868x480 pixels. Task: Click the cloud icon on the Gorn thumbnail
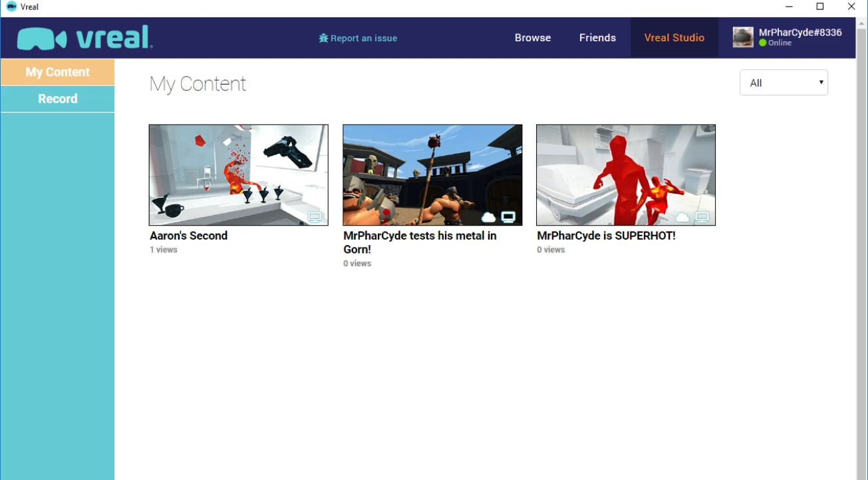click(488, 217)
